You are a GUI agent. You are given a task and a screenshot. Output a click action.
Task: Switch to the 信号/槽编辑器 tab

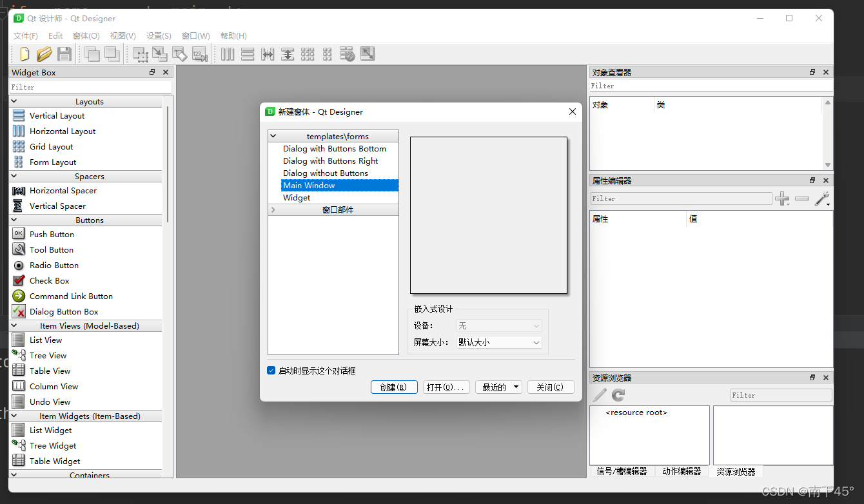click(622, 471)
